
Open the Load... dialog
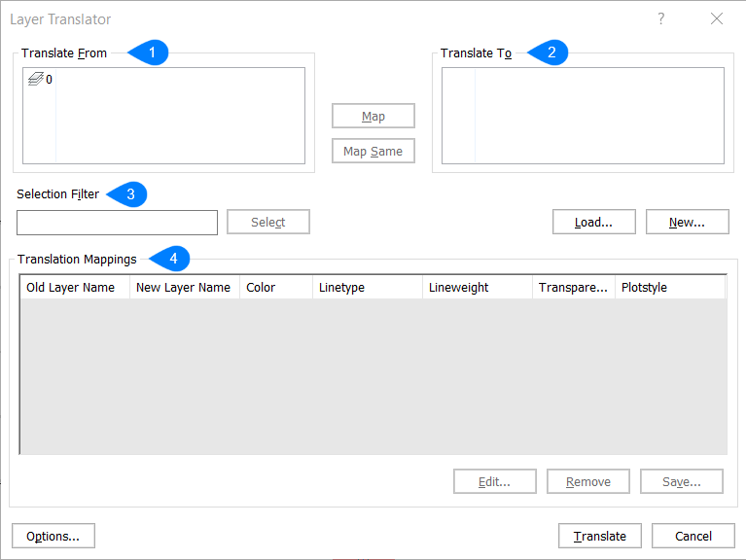[x=593, y=222]
